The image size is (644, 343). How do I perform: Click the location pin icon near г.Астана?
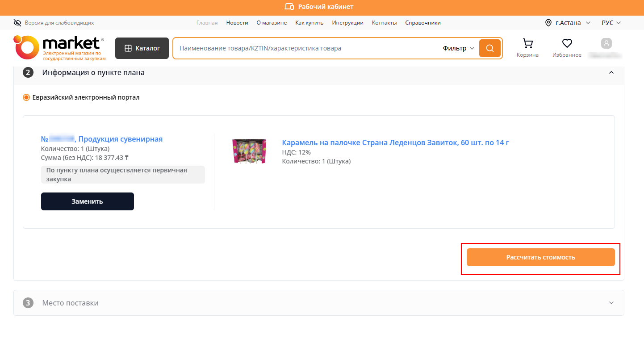tap(548, 23)
